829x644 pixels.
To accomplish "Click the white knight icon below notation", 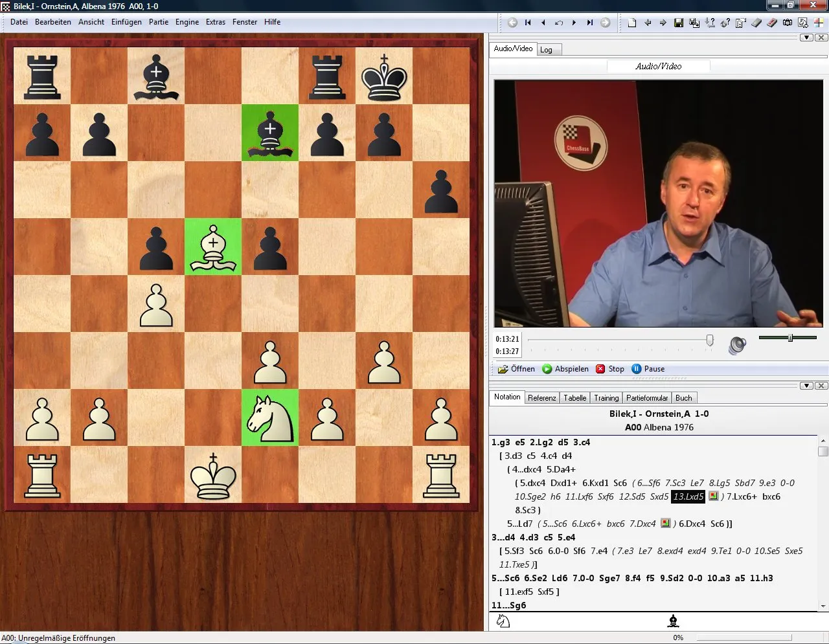I will click(503, 621).
